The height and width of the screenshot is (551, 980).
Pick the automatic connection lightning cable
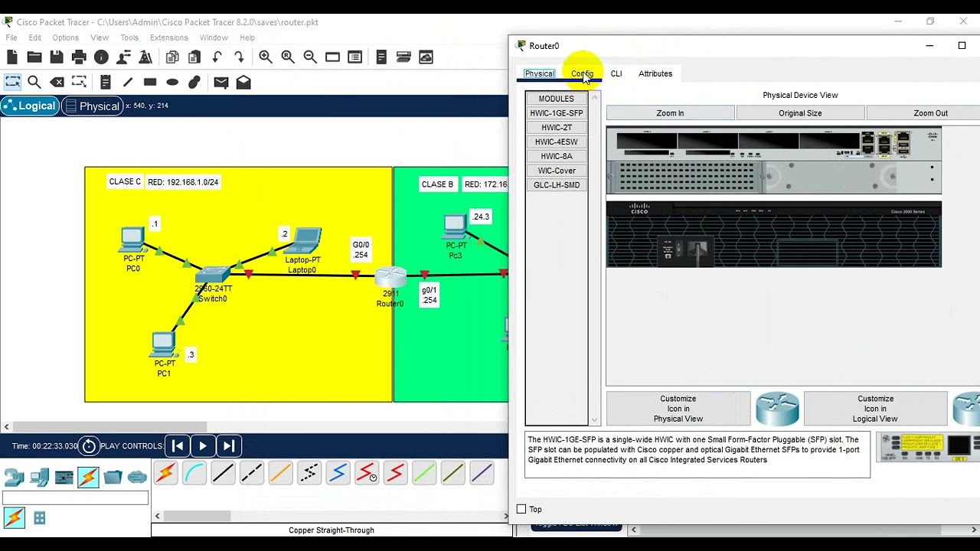[165, 473]
